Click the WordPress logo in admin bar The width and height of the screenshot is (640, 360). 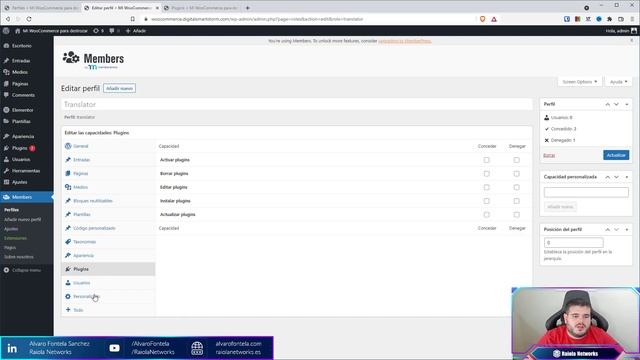click(6, 31)
